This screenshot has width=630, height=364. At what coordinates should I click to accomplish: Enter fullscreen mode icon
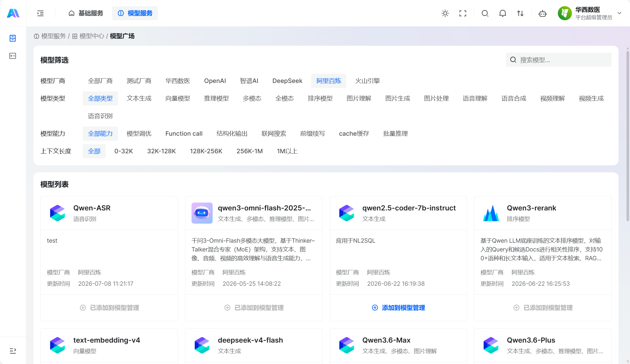[x=463, y=13]
